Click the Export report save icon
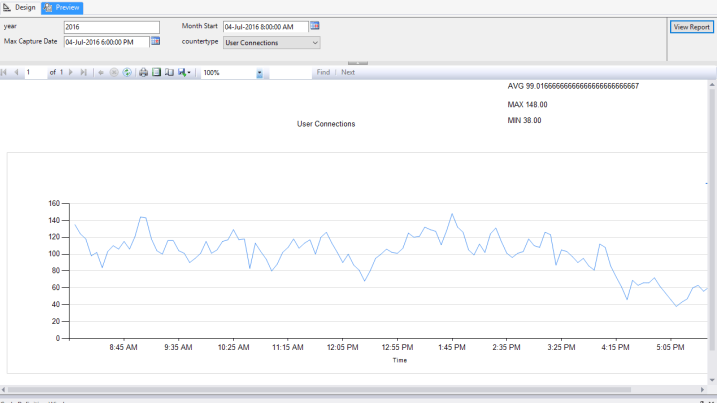Viewport: 717px width, 403px height. point(181,73)
